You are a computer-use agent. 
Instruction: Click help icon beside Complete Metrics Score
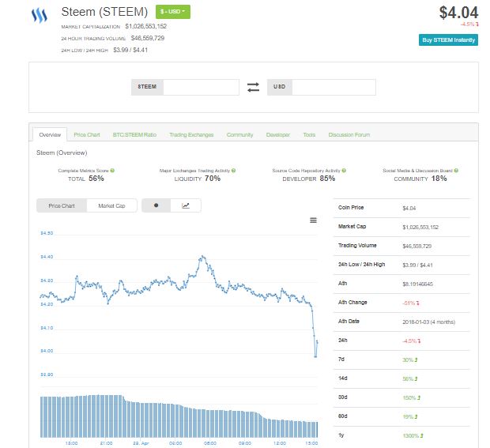[112, 171]
